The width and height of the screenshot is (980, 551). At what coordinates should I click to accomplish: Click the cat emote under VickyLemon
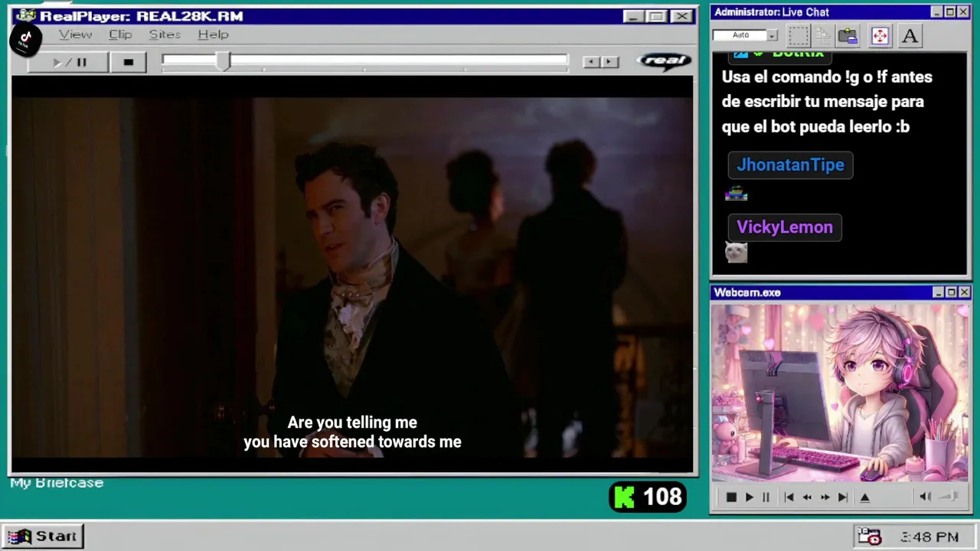pyautogui.click(x=736, y=253)
